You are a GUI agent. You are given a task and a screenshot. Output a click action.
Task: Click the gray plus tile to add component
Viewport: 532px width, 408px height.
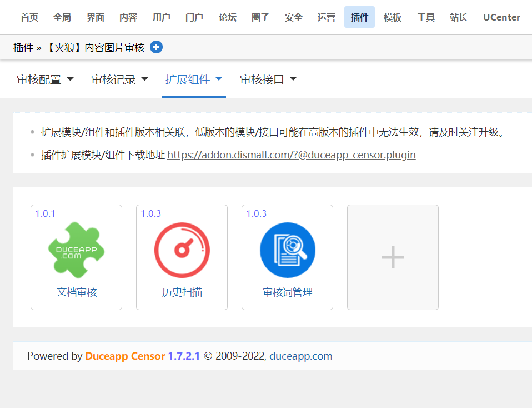pos(393,257)
